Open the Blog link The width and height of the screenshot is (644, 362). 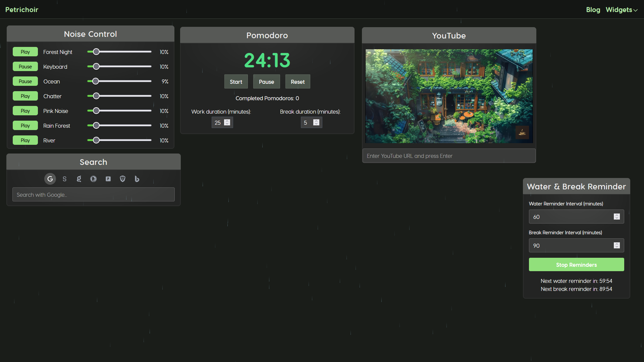593,10
